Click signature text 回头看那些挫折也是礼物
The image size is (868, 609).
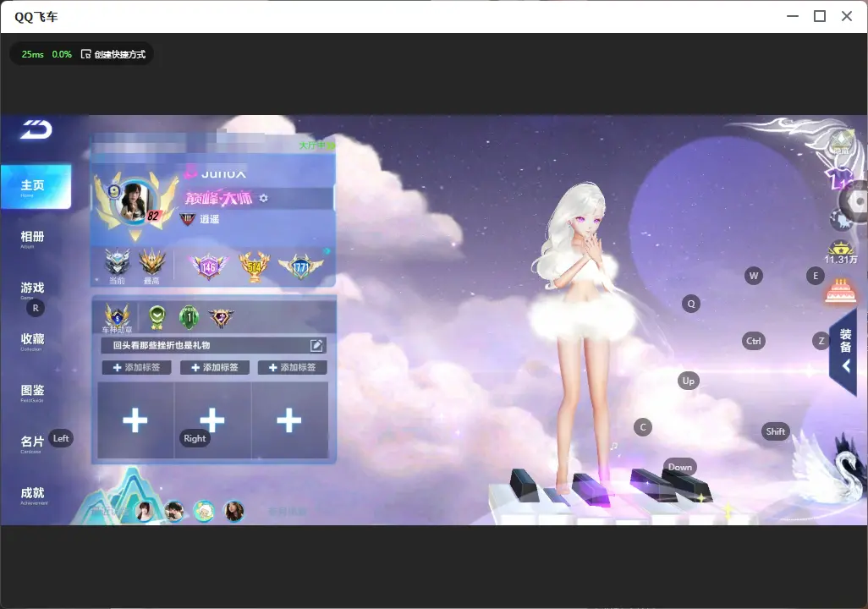coord(162,345)
